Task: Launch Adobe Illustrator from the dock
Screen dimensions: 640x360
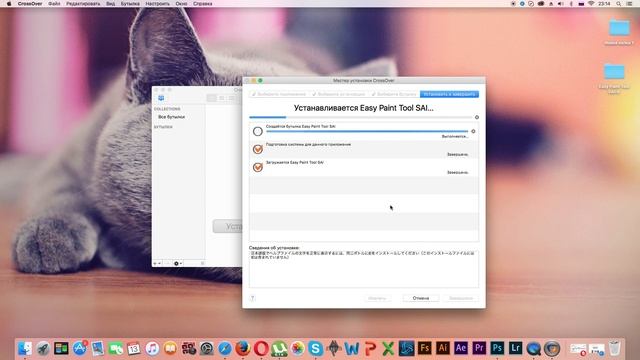Action: (x=443, y=348)
